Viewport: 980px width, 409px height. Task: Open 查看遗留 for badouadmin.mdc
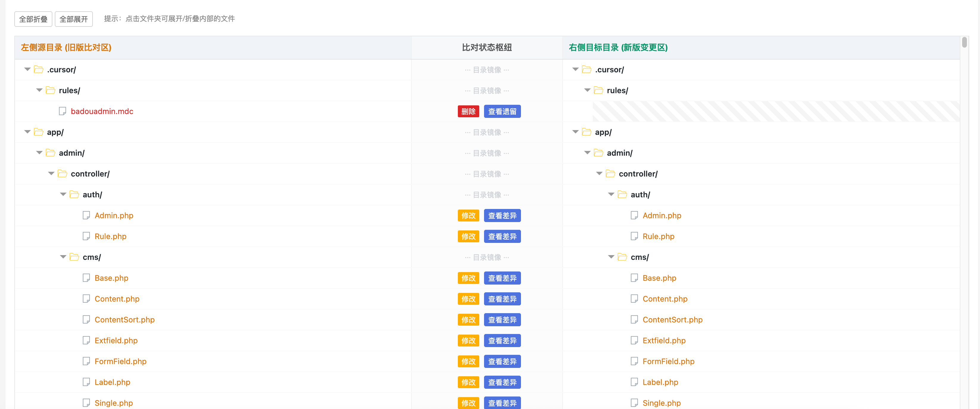(502, 111)
